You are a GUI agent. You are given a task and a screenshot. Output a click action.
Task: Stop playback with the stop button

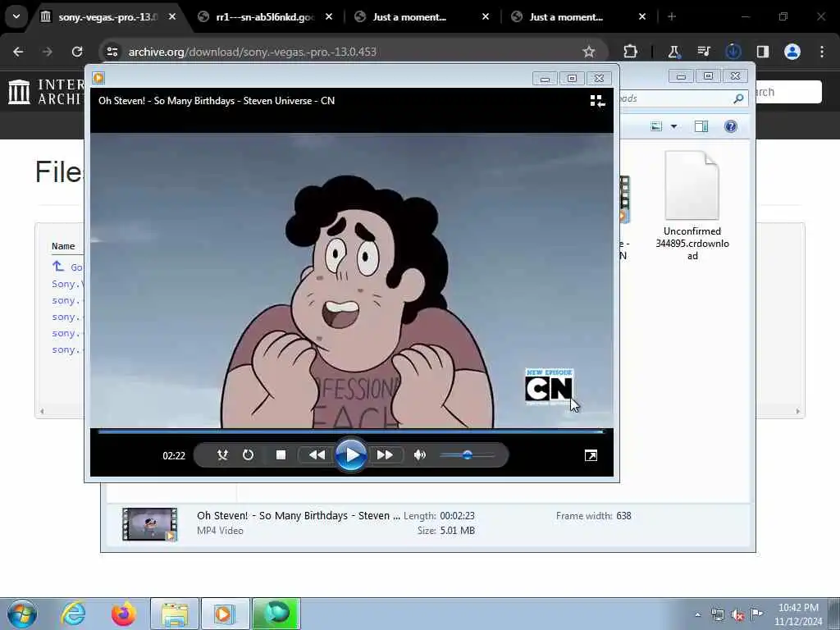point(281,455)
